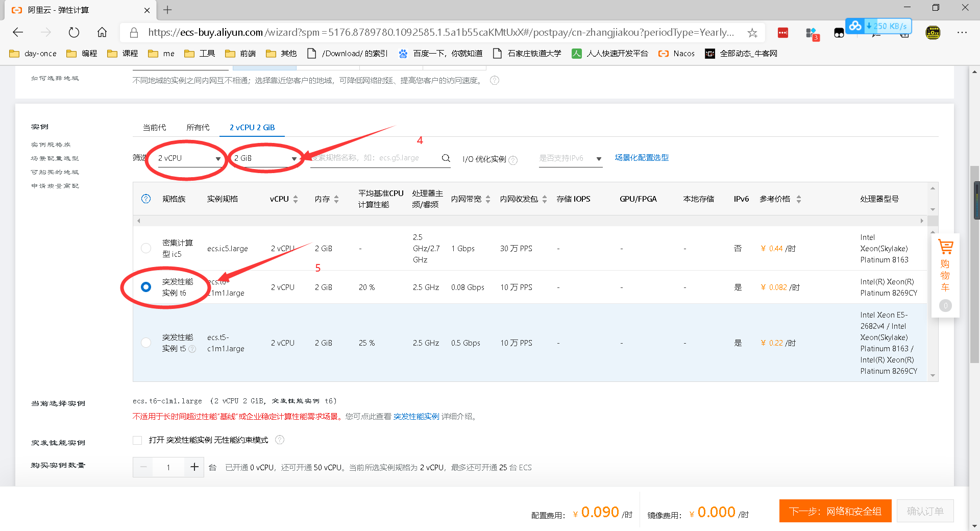Click the t5 instance help icon
Screen dimensions: 980x531
(192, 349)
